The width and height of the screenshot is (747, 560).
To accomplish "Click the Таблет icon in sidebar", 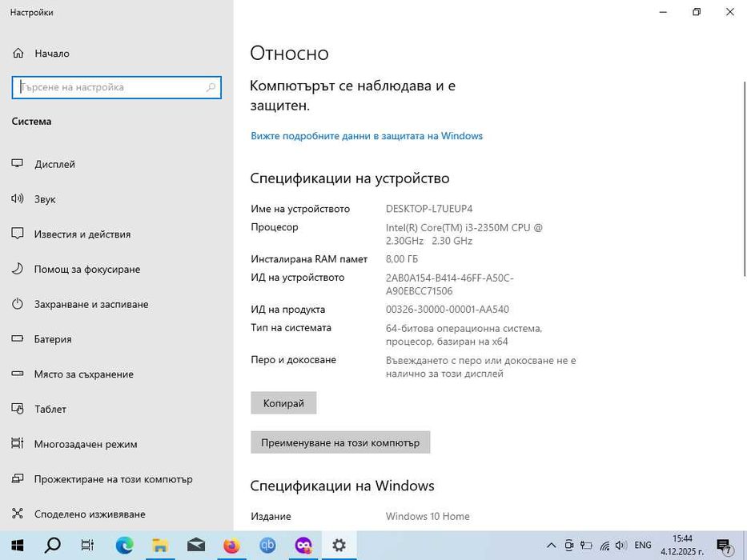I will pos(18,409).
